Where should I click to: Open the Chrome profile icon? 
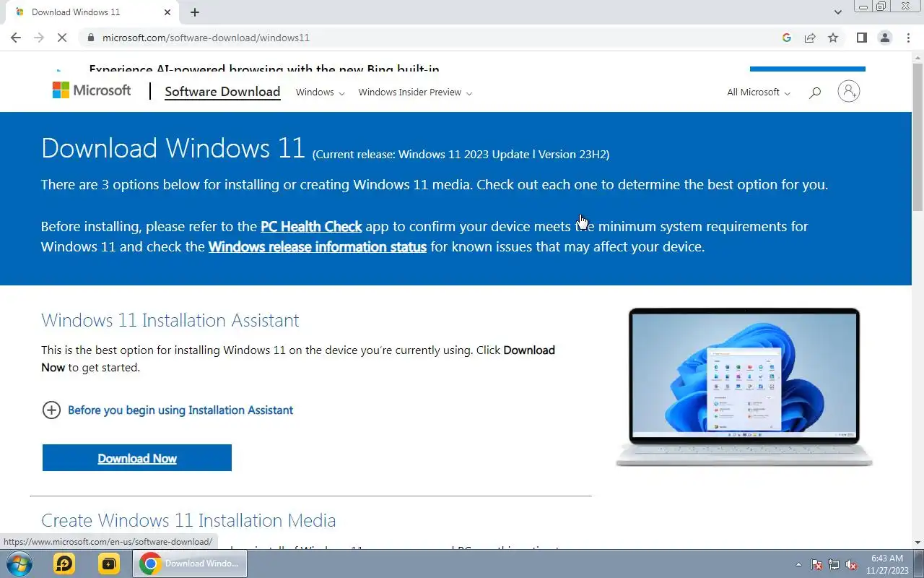pos(885,38)
